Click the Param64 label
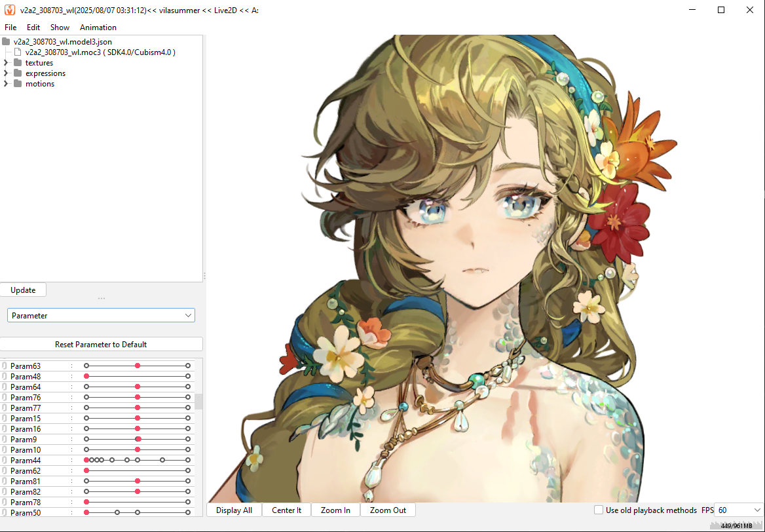The width and height of the screenshot is (765, 532). click(x=26, y=387)
